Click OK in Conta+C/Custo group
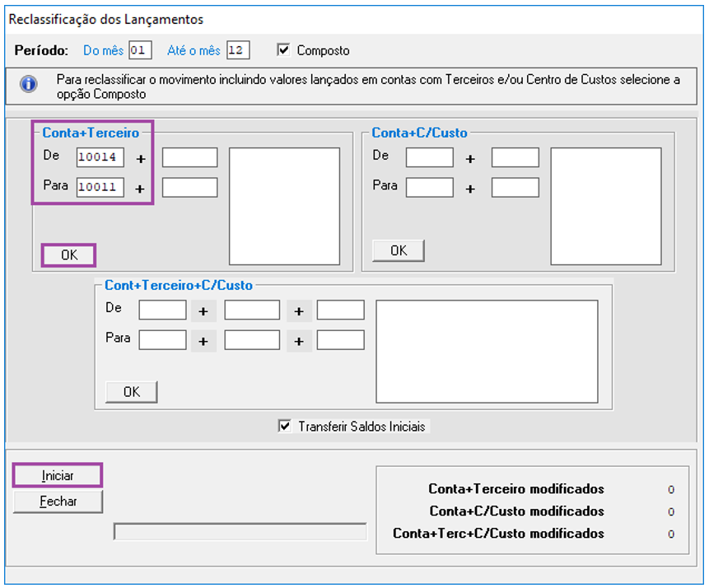The width and height of the screenshot is (709, 588). tap(399, 250)
